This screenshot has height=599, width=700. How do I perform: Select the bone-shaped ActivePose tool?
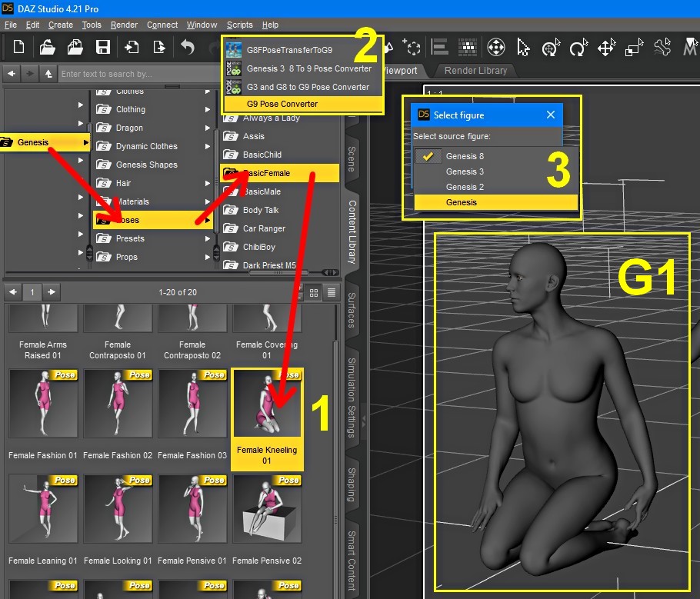tap(662, 47)
